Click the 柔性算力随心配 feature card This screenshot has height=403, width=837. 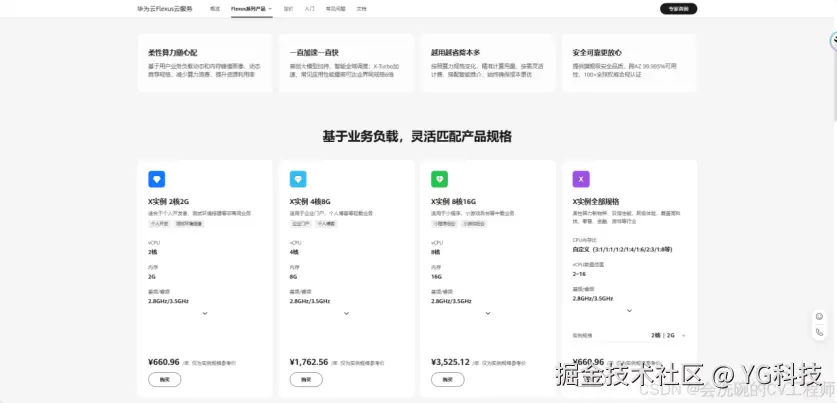pyautogui.click(x=205, y=64)
